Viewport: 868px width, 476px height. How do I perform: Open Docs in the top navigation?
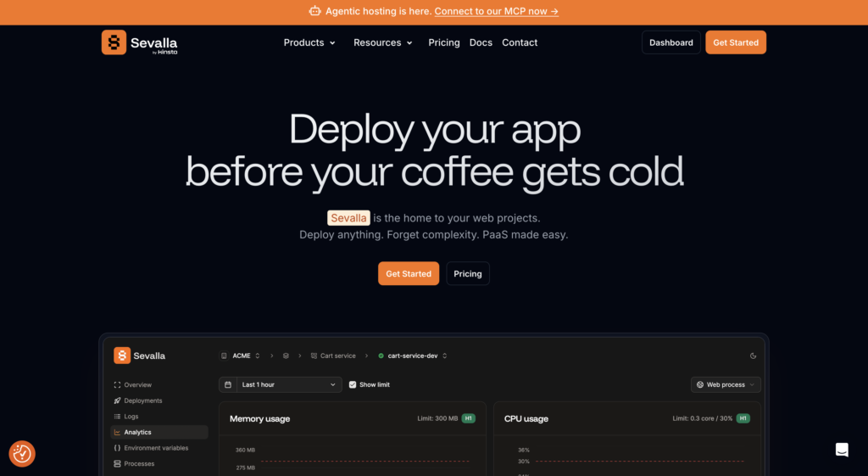click(x=481, y=42)
